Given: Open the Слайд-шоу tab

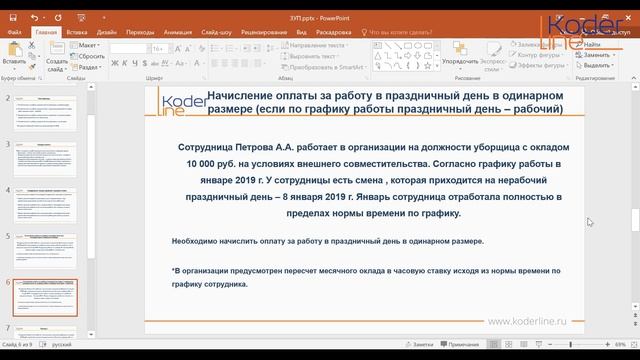Looking at the screenshot, I should pyautogui.click(x=216, y=32).
